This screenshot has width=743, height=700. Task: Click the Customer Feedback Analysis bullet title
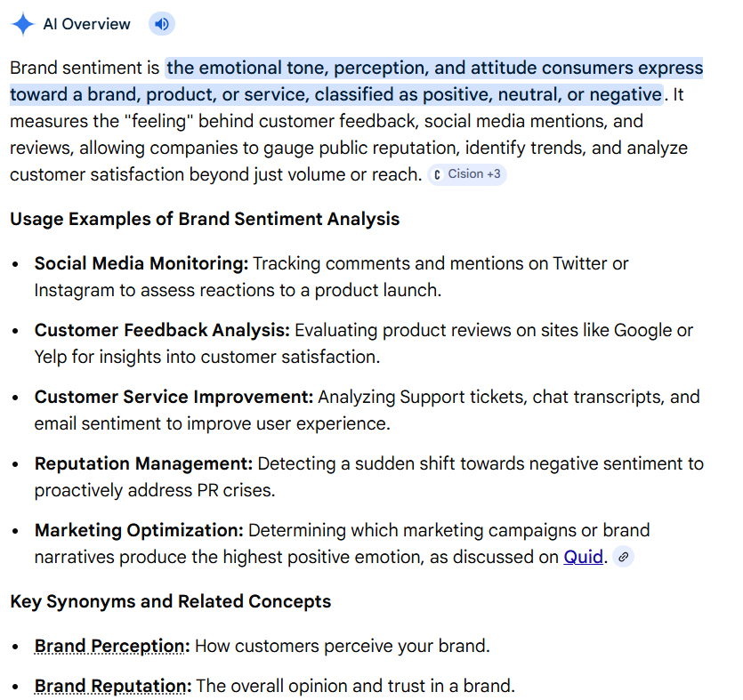pyautogui.click(x=162, y=330)
